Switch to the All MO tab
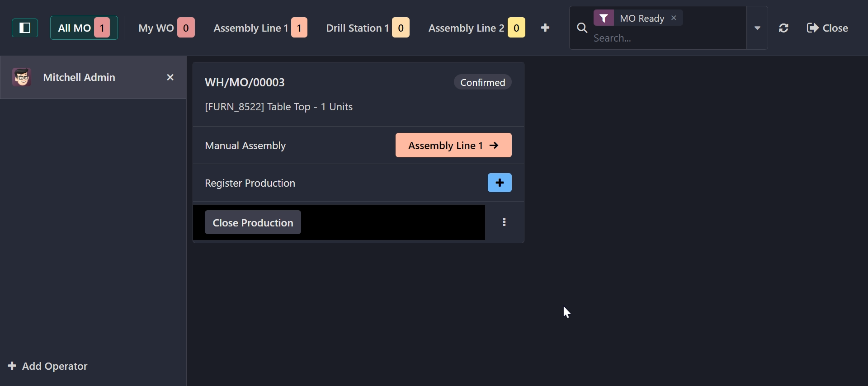Screen dimensions: 868x386 click(x=84, y=28)
